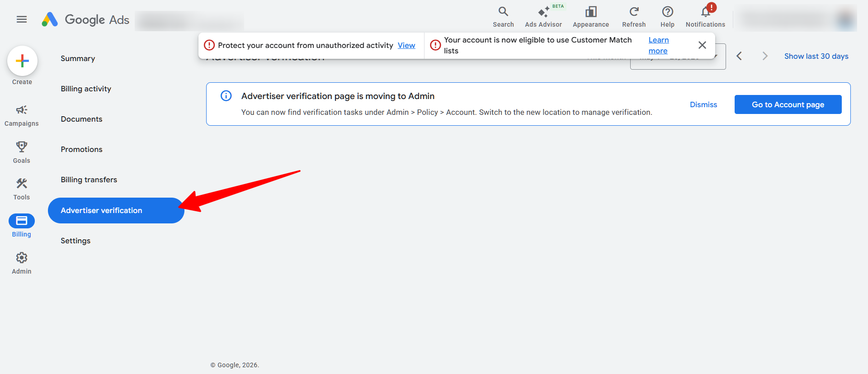
Task: Open the Goals section
Action: [22, 152]
